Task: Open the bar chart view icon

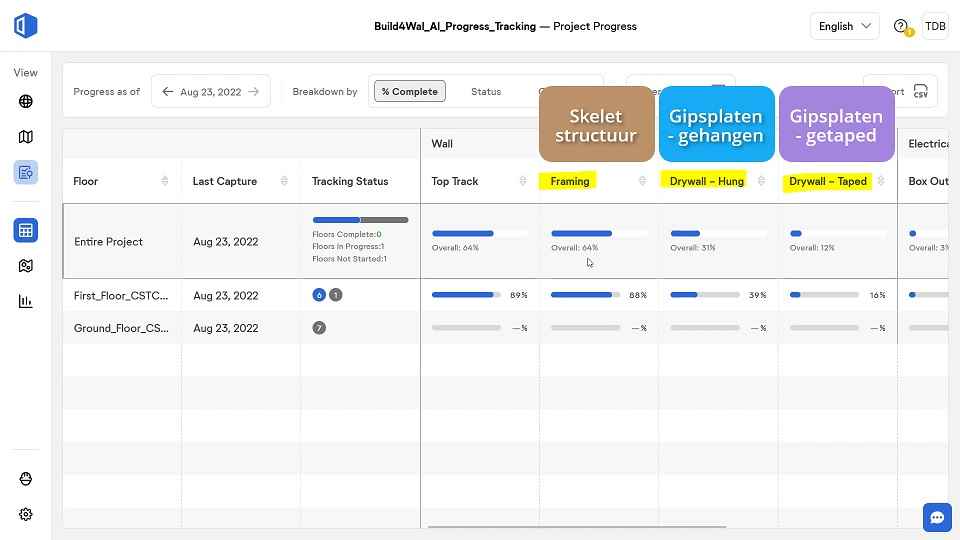Action: (26, 301)
